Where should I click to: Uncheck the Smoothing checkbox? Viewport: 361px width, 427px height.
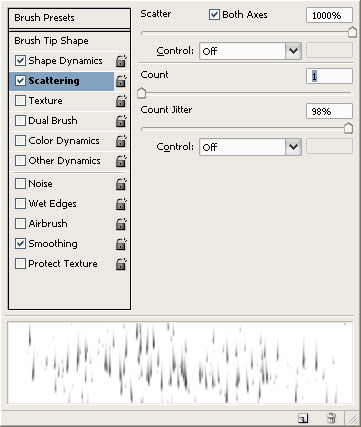[x=20, y=244]
